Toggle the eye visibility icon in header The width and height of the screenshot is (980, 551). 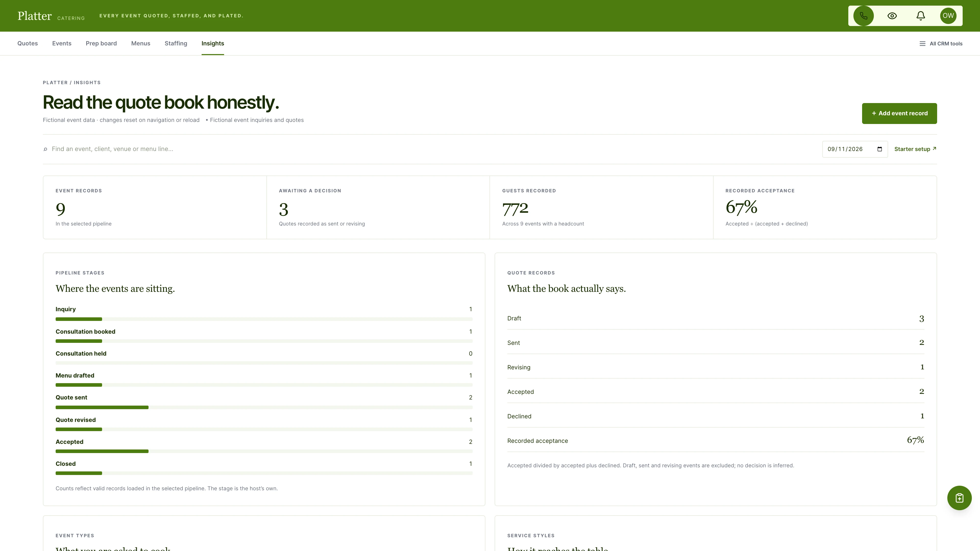click(x=892, y=16)
